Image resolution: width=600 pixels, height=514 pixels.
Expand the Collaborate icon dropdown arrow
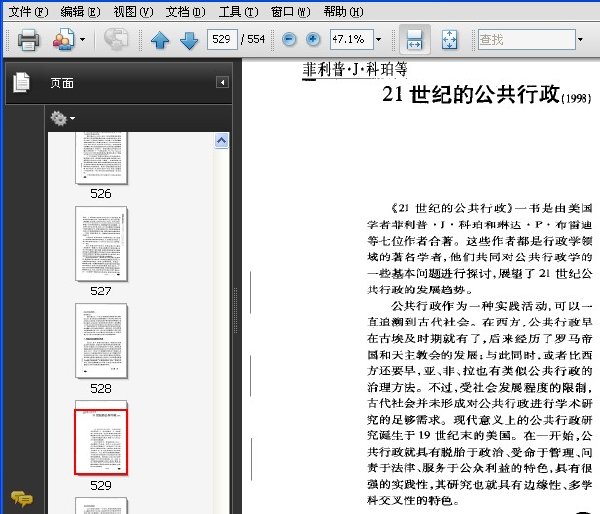82,39
